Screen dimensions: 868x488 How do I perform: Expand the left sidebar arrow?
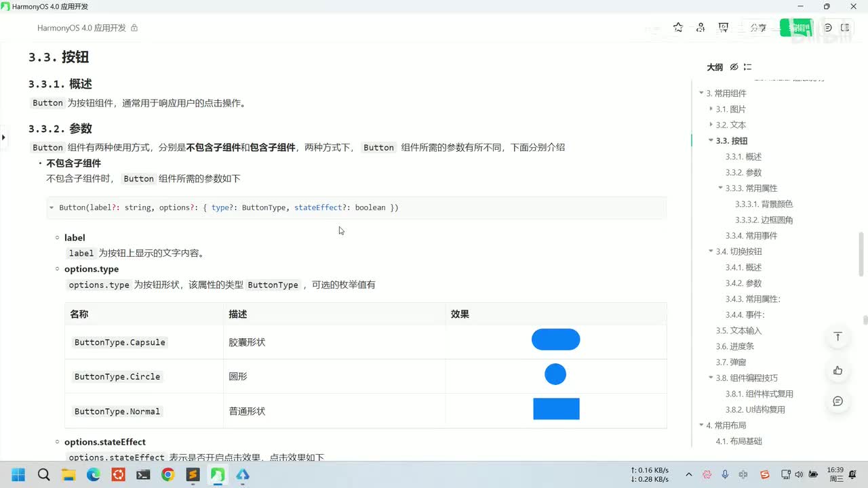click(x=3, y=137)
